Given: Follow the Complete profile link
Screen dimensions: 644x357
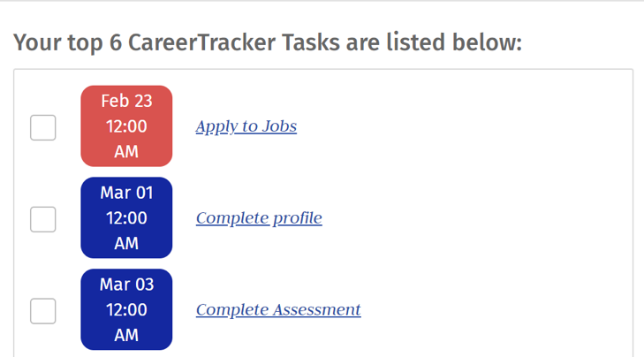Looking at the screenshot, I should (x=259, y=218).
